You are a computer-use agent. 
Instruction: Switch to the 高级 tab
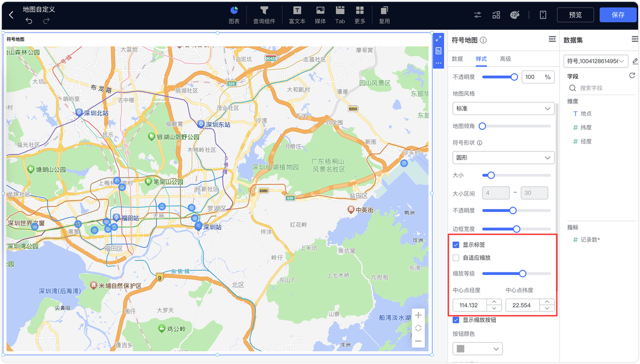coord(505,59)
